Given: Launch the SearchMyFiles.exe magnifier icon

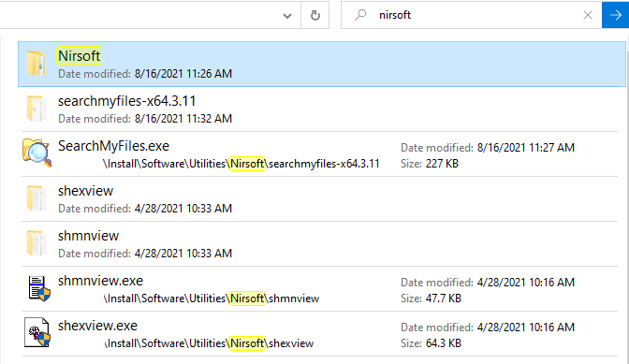Looking at the screenshot, I should 37,153.
